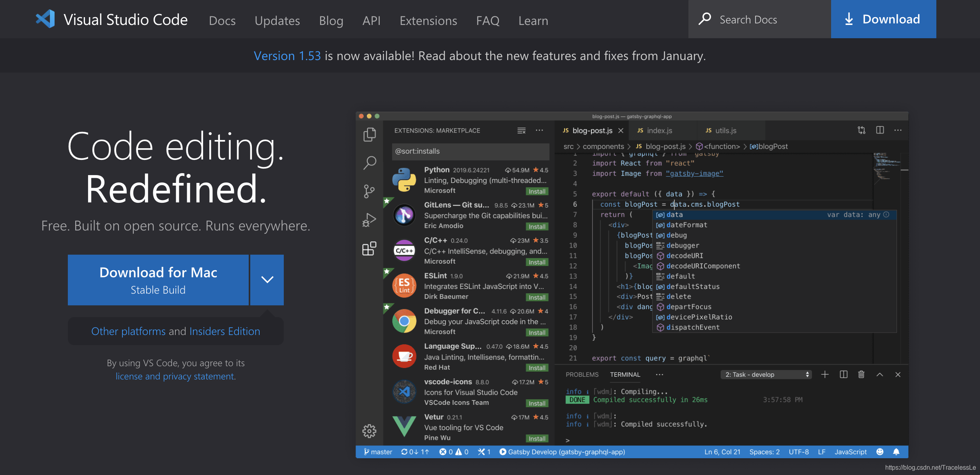Open the Docs menu item
Screen dimensions: 980x475
pyautogui.click(x=222, y=20)
